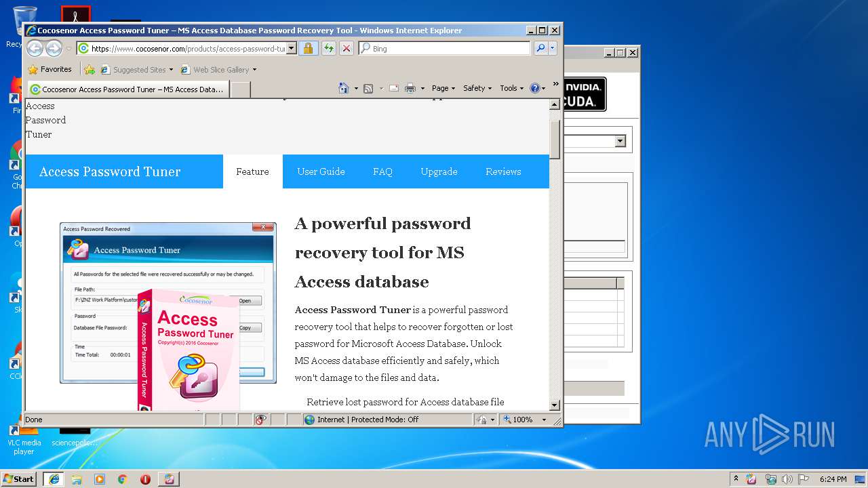
Task: Open the Reviews tab
Action: (x=503, y=171)
